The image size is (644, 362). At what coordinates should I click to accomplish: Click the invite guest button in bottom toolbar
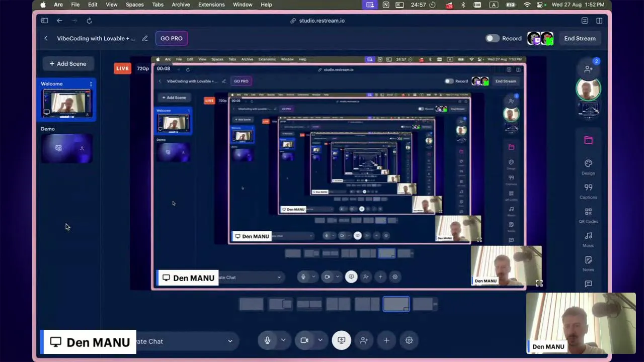point(364,340)
